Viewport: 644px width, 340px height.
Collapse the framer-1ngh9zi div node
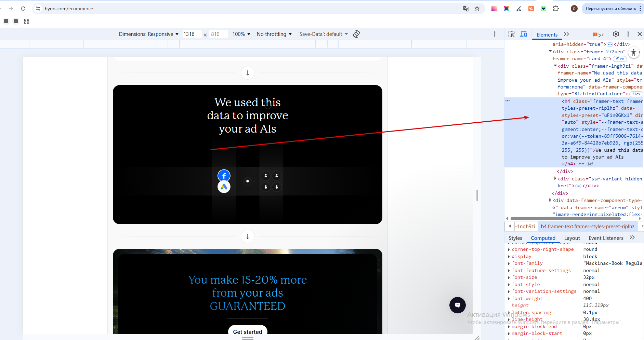click(x=555, y=66)
